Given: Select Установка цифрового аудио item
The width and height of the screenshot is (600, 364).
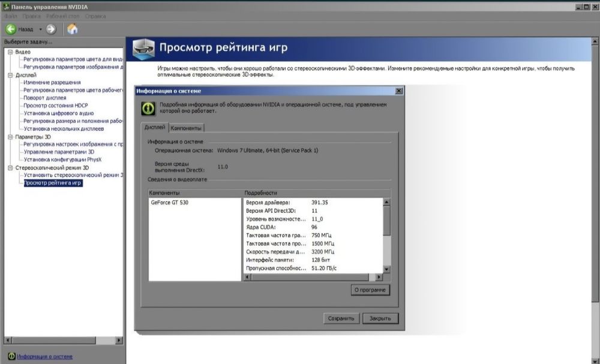Looking at the screenshot, I should pos(59,113).
